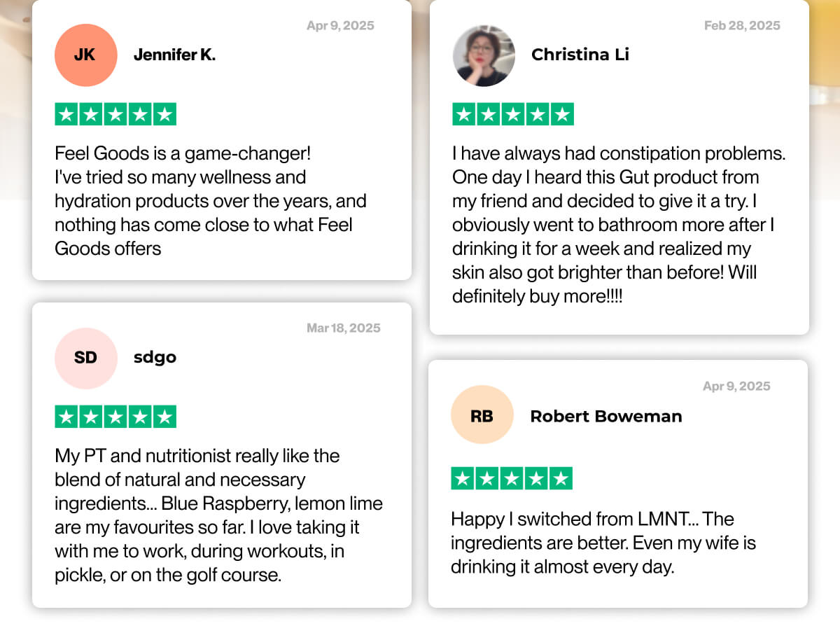Click sdgo's five-star rating

[x=115, y=417]
